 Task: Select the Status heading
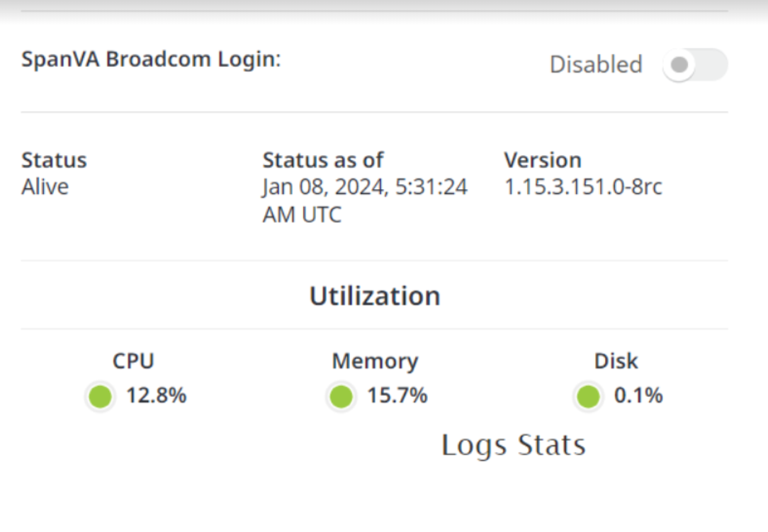click(x=54, y=160)
